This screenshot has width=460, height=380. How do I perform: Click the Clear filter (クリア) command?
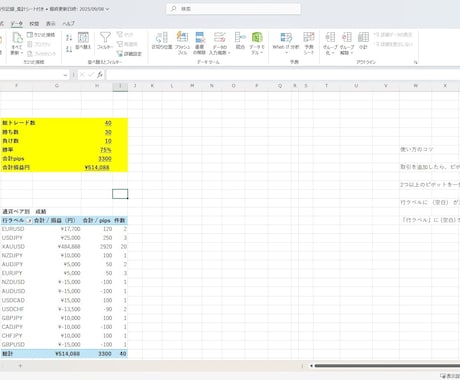click(125, 35)
